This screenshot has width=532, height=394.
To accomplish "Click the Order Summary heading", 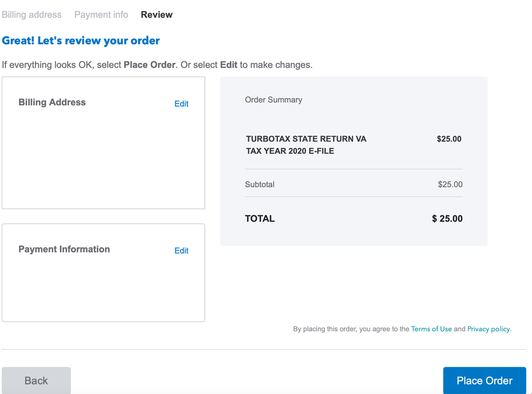I will 274,100.
